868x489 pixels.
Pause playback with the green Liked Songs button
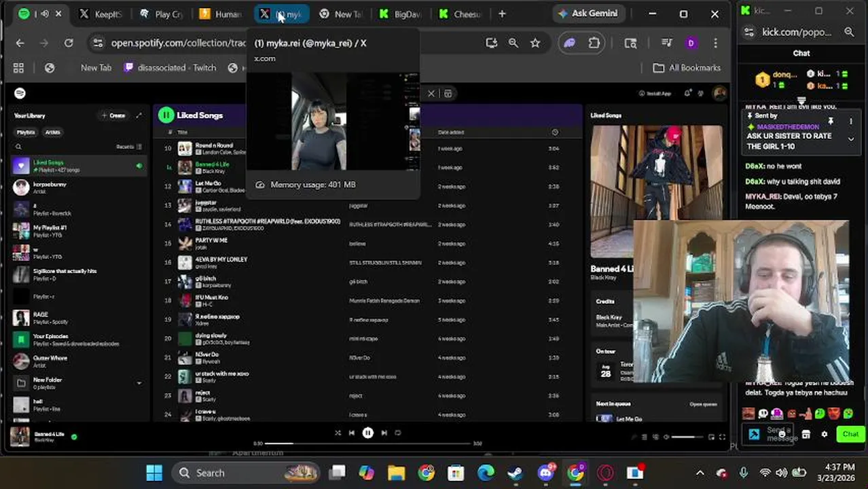166,115
